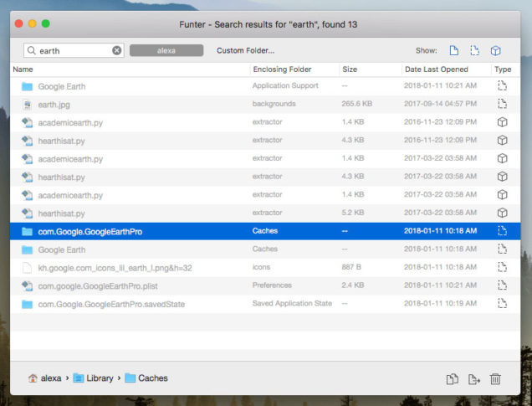Click 2018-01-11 10:19 AM date cell
The image size is (532, 406).
coord(440,304)
